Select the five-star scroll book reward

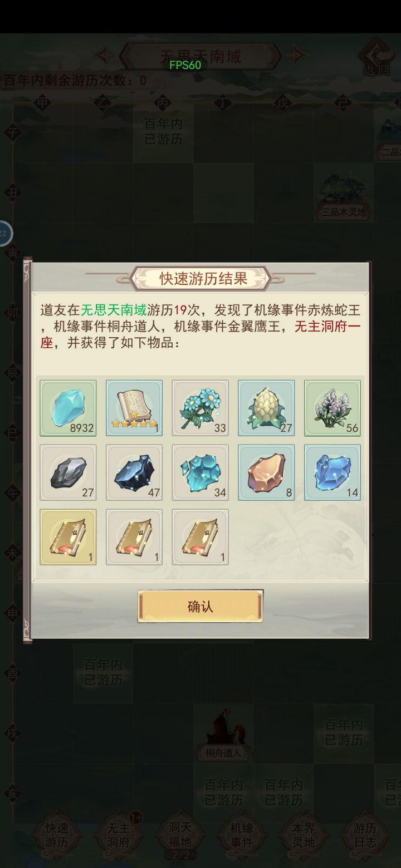pyautogui.click(x=134, y=408)
